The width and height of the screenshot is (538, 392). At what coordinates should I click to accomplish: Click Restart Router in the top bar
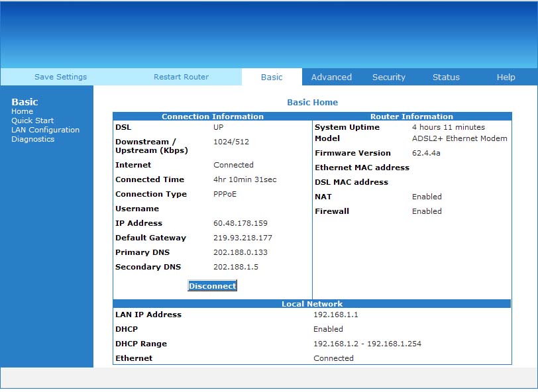point(181,77)
